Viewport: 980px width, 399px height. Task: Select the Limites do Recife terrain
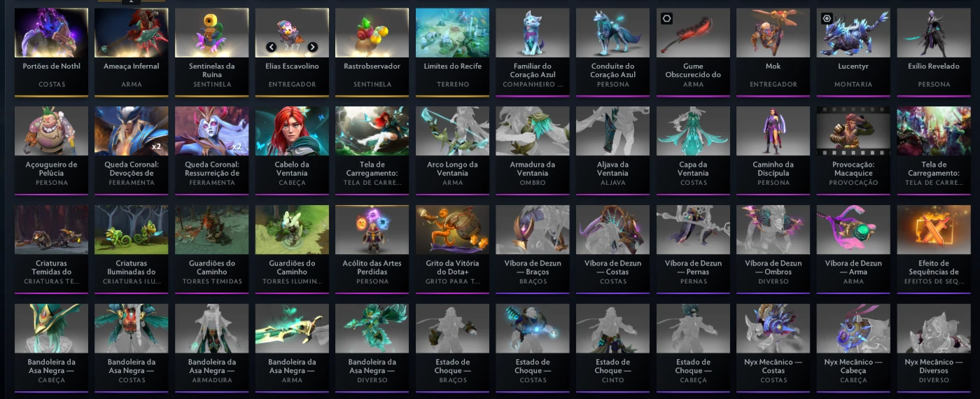pyautogui.click(x=452, y=52)
